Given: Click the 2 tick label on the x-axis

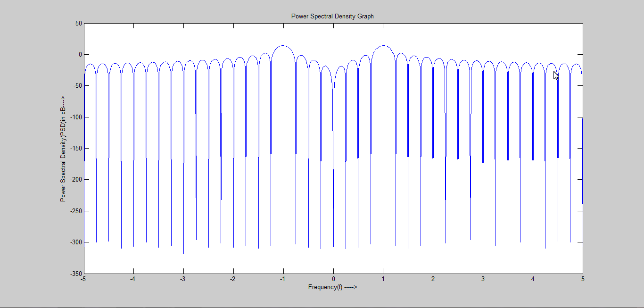Looking at the screenshot, I should pos(432,279).
